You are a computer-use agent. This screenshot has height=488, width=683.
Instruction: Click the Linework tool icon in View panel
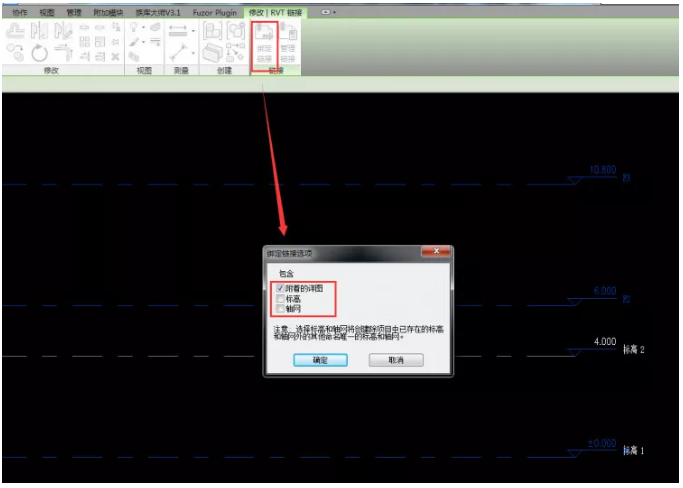(x=156, y=42)
